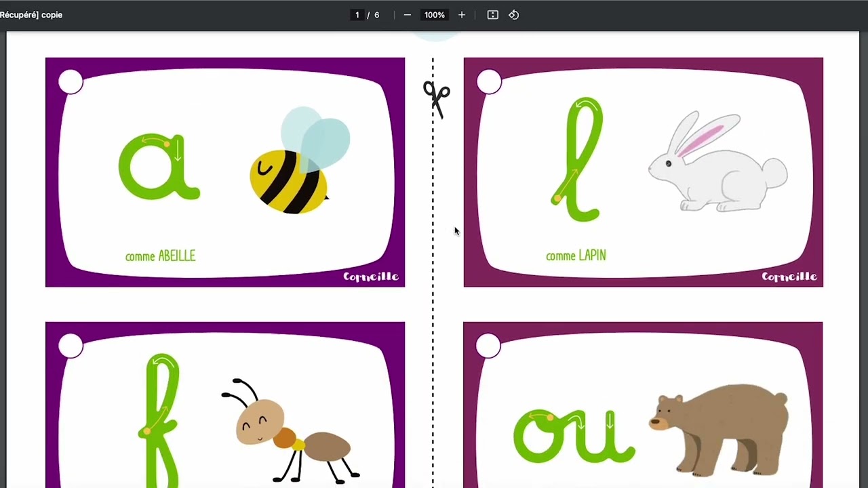Click the green cursive letter l

[577, 160]
